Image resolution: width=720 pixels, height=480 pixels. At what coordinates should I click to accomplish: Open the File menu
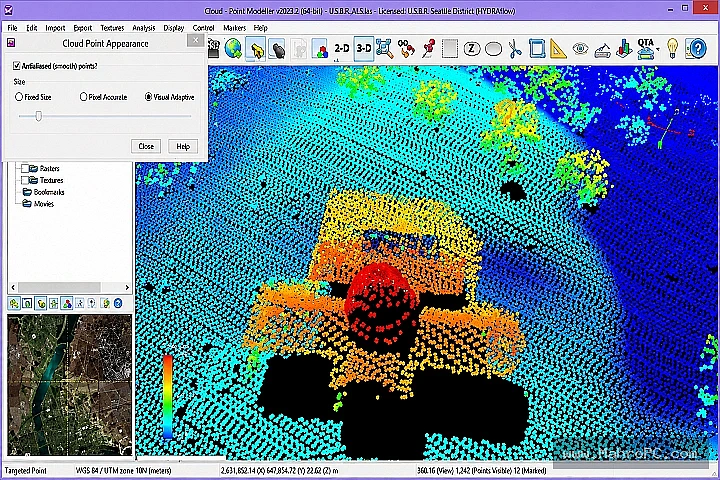12,28
